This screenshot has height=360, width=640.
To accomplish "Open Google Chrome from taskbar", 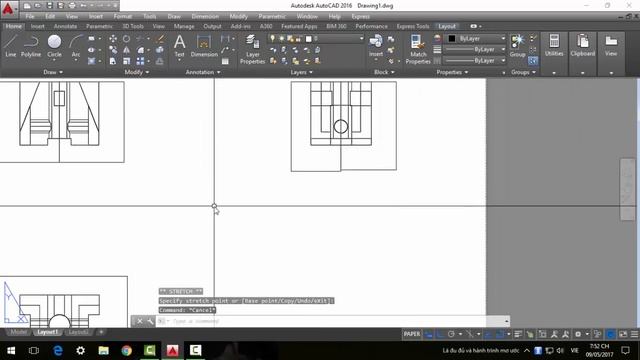I will 127,350.
